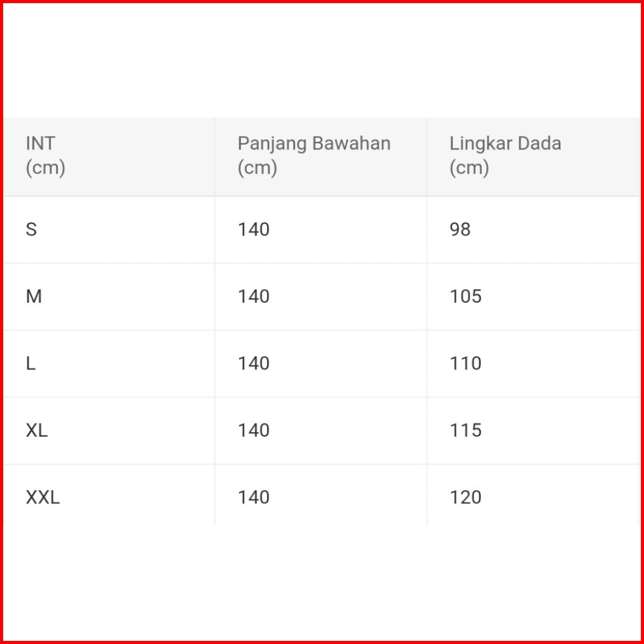The height and width of the screenshot is (644, 644).
Task: Click the 115 chest value for size XL
Action: (466, 431)
